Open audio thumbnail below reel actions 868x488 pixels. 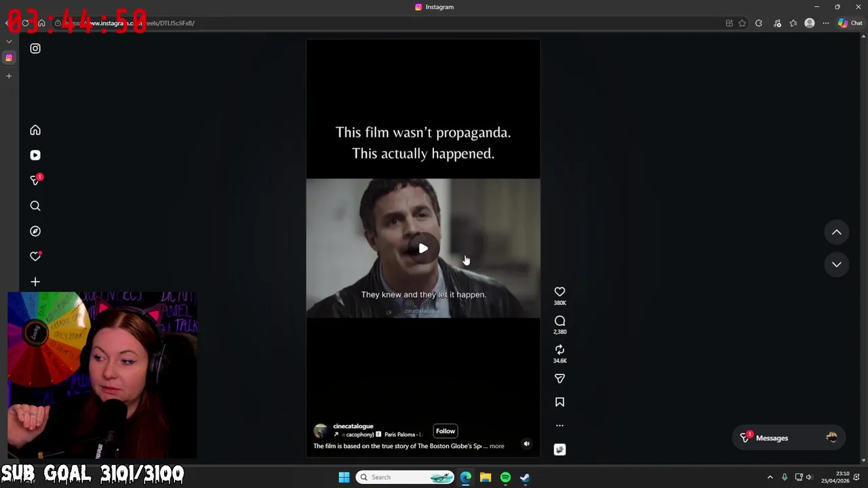click(559, 449)
